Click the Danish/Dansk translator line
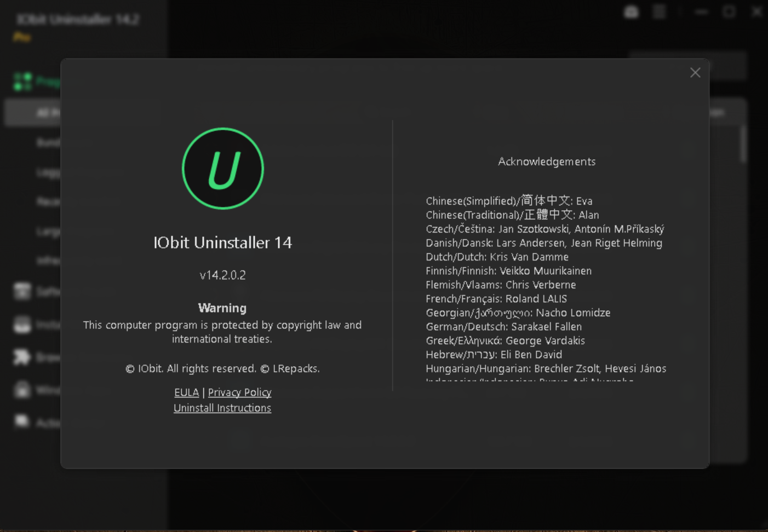 click(x=544, y=242)
